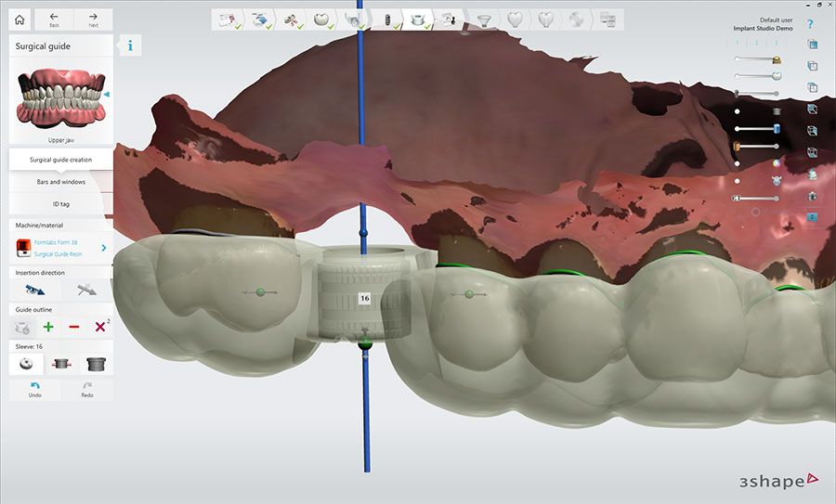Viewport: 836px width, 504px height.
Task: Add to guide outline with green plus
Action: coord(48,327)
